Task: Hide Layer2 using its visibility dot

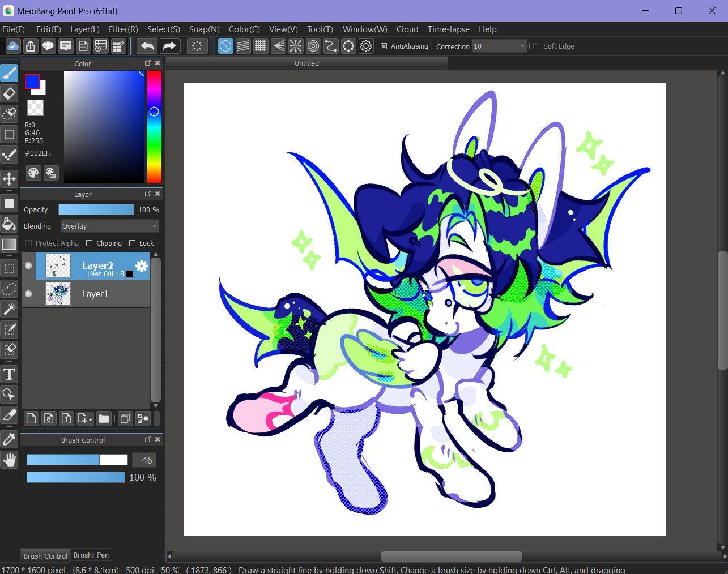Action: point(28,265)
